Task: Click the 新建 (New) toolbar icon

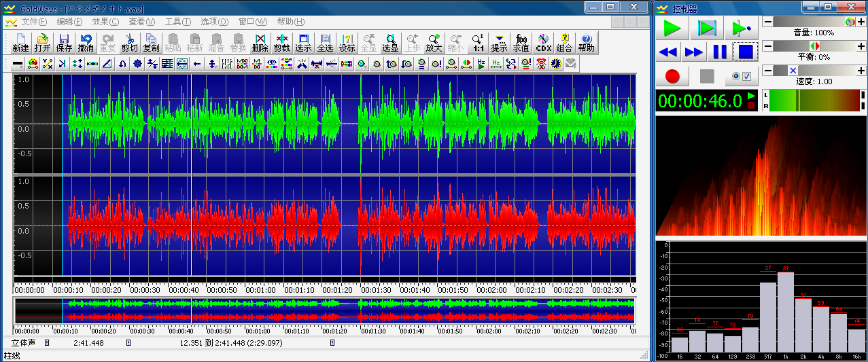Action: (x=20, y=43)
